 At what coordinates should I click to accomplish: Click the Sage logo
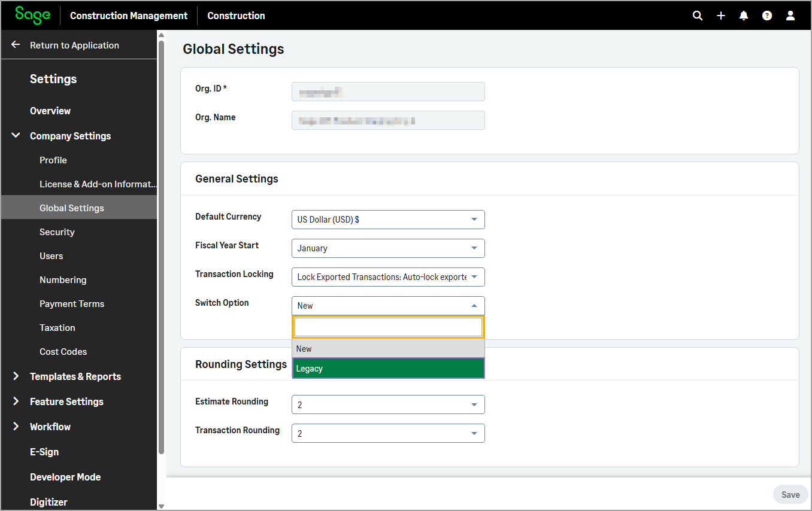32,16
